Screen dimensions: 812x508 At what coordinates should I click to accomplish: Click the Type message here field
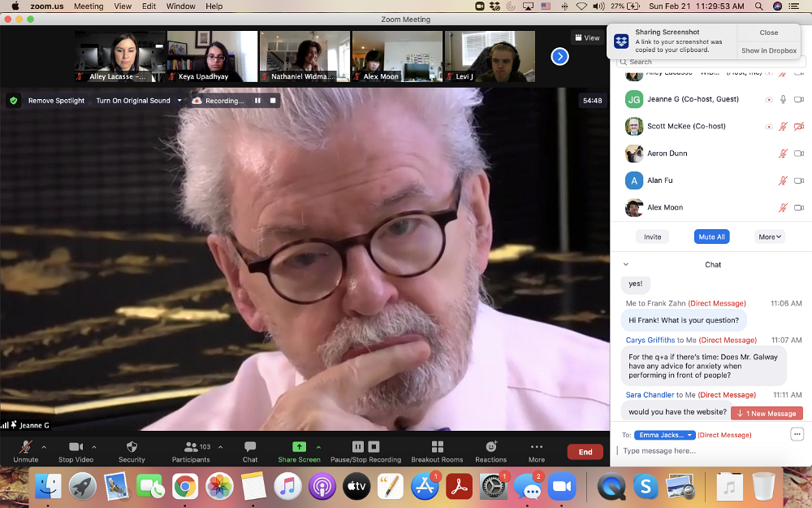[710, 451]
